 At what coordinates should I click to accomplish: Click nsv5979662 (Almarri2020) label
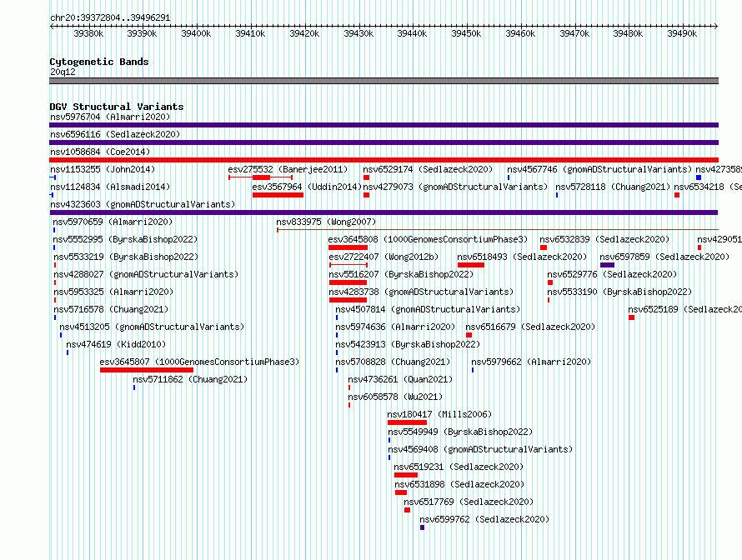pyautogui.click(x=531, y=362)
